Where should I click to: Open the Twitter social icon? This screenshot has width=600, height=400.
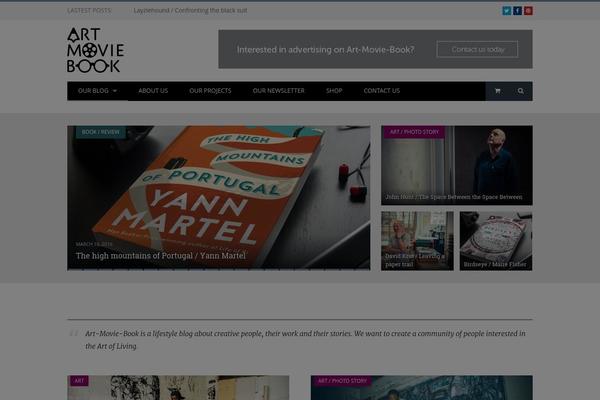[507, 11]
